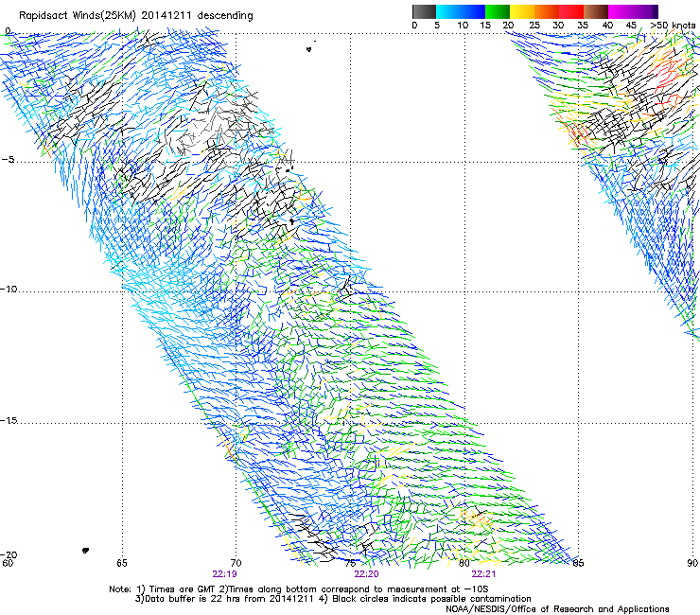
Task: Click the small black island marker near longitude 73 top
Action: 309,49
